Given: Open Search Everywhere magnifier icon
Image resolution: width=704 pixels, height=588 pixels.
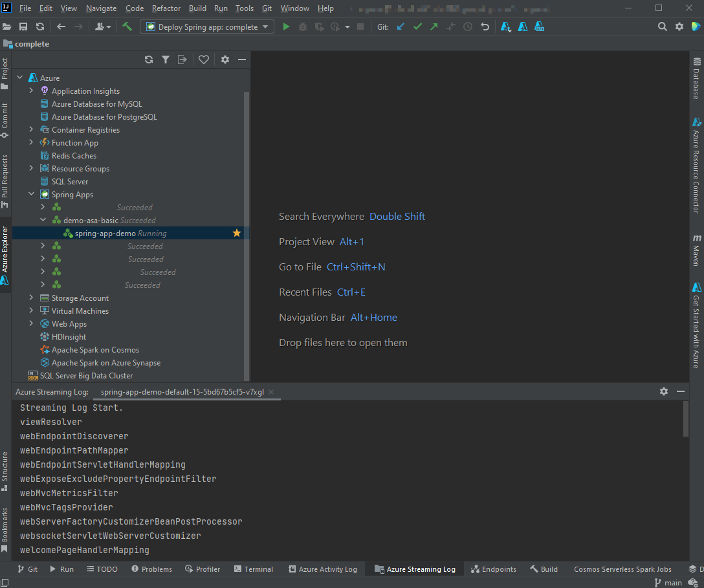Looking at the screenshot, I should pos(662,27).
